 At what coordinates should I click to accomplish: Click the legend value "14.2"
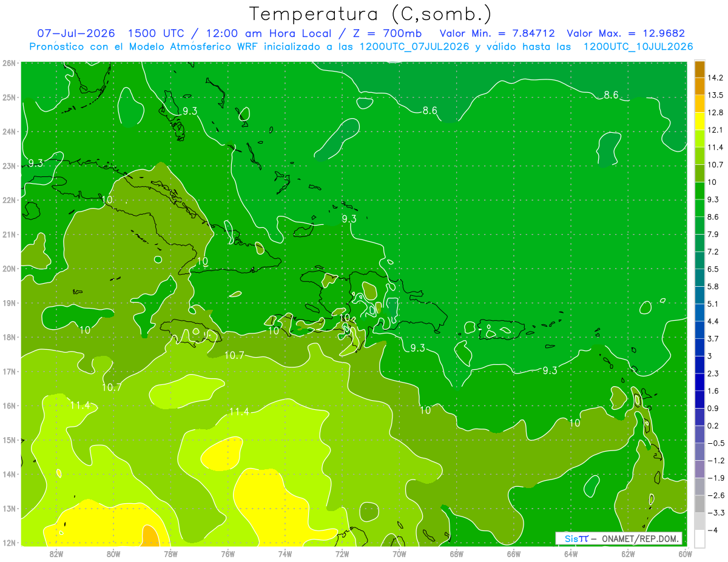(x=715, y=78)
